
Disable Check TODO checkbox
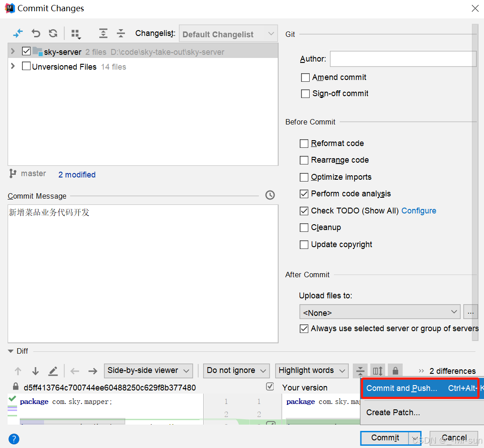[304, 211]
